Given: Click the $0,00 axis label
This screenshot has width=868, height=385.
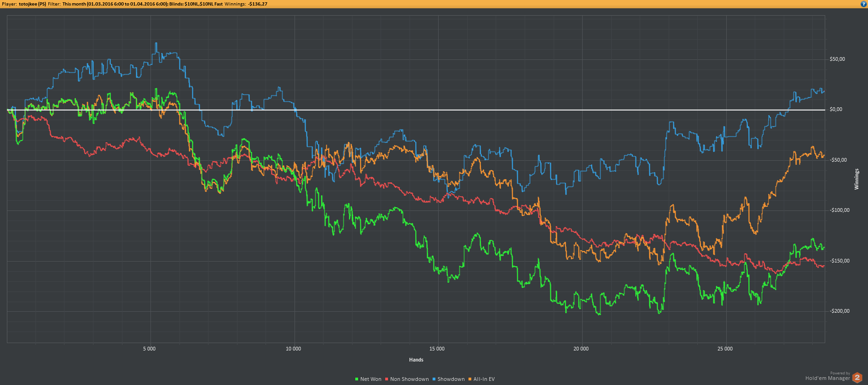Looking at the screenshot, I should [836, 109].
